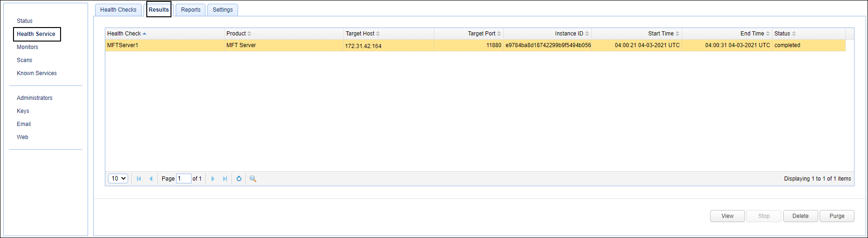Switch to the Health Checks tab
The width and height of the screenshot is (868, 238).
tap(118, 10)
